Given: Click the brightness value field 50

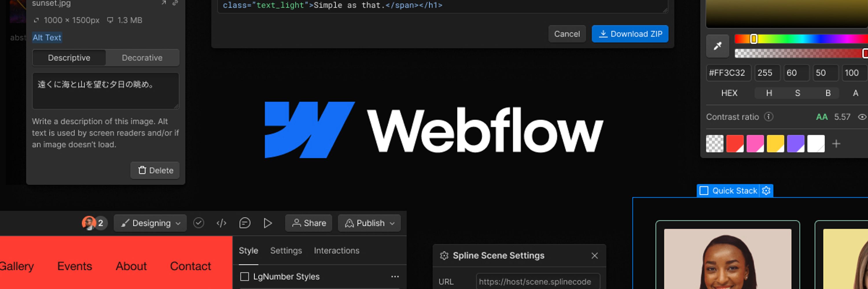Looking at the screenshot, I should pos(825,73).
